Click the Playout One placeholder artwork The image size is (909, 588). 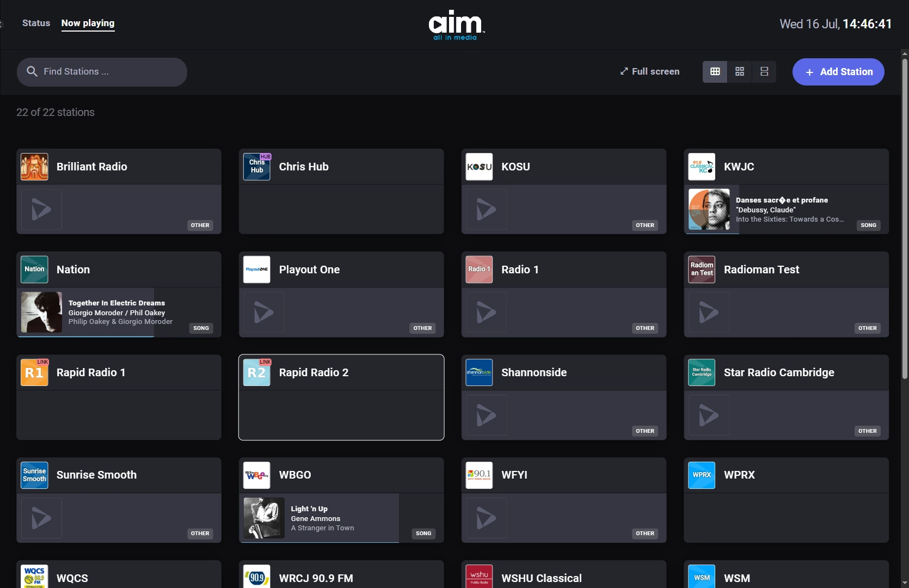[x=264, y=312]
